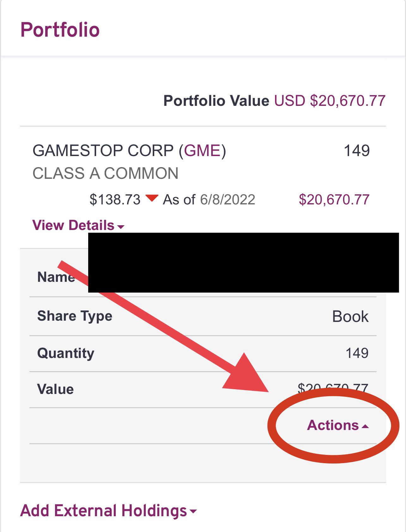The image size is (406, 532).
Task: Click the CLASS A COMMON subtitle
Action: pyautogui.click(x=105, y=173)
